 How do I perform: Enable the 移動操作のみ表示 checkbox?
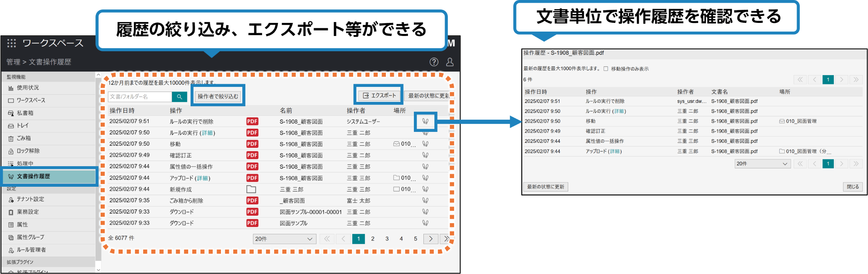click(606, 69)
